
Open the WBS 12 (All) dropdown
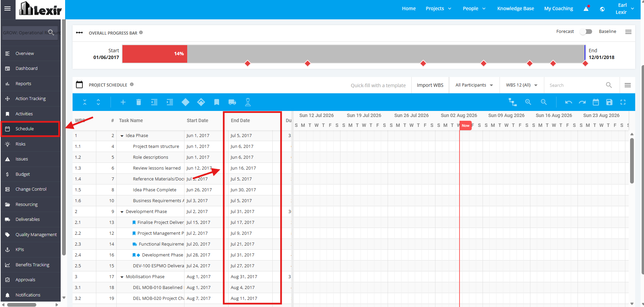pyautogui.click(x=522, y=85)
